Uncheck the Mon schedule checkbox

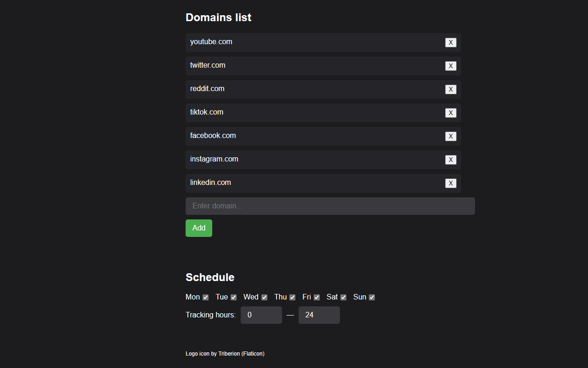tap(205, 298)
